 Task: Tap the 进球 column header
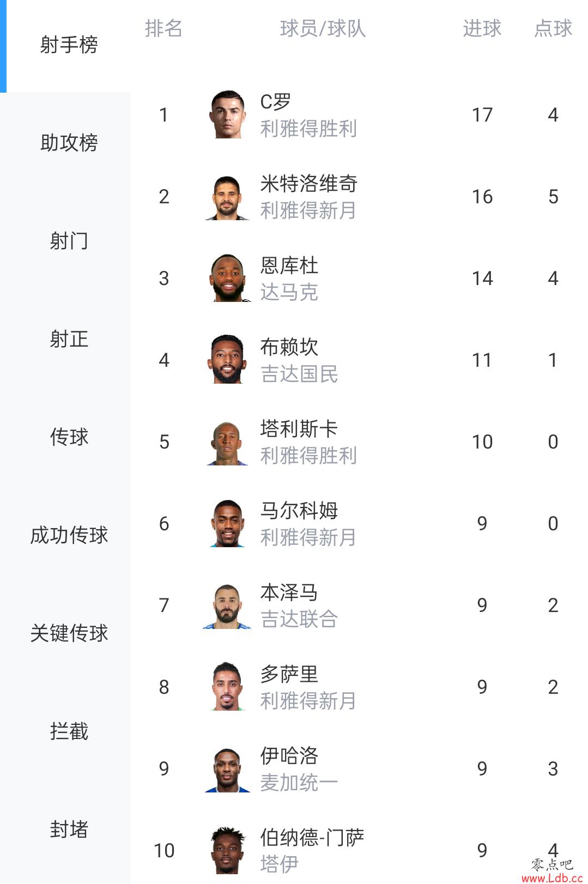[x=482, y=28]
